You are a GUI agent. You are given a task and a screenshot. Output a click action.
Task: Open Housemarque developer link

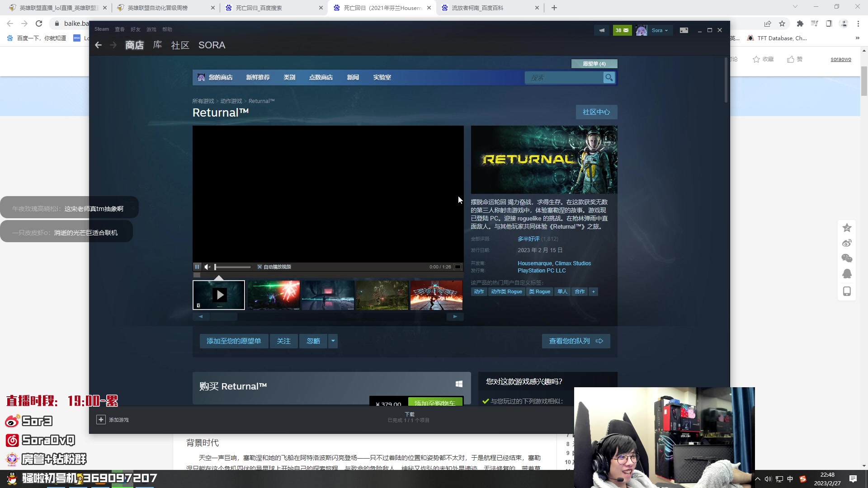(x=535, y=263)
